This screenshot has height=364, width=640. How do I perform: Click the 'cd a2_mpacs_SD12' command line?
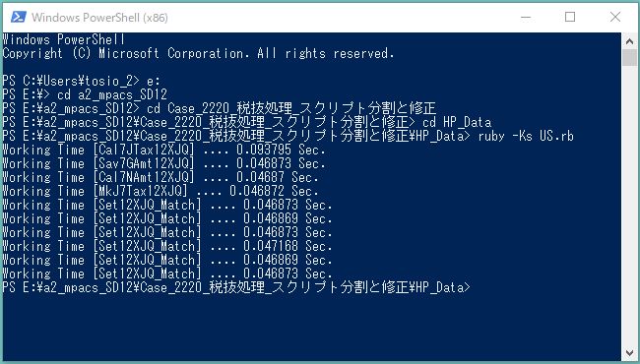click(x=85, y=94)
